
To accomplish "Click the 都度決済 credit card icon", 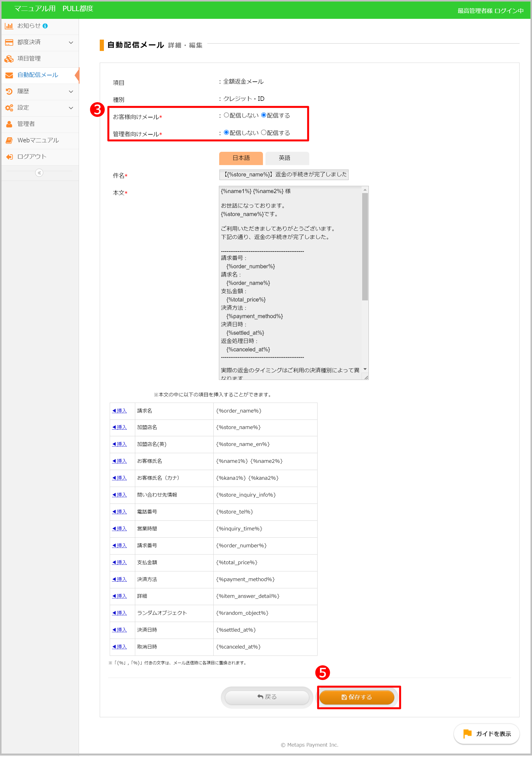I will pos(9,42).
